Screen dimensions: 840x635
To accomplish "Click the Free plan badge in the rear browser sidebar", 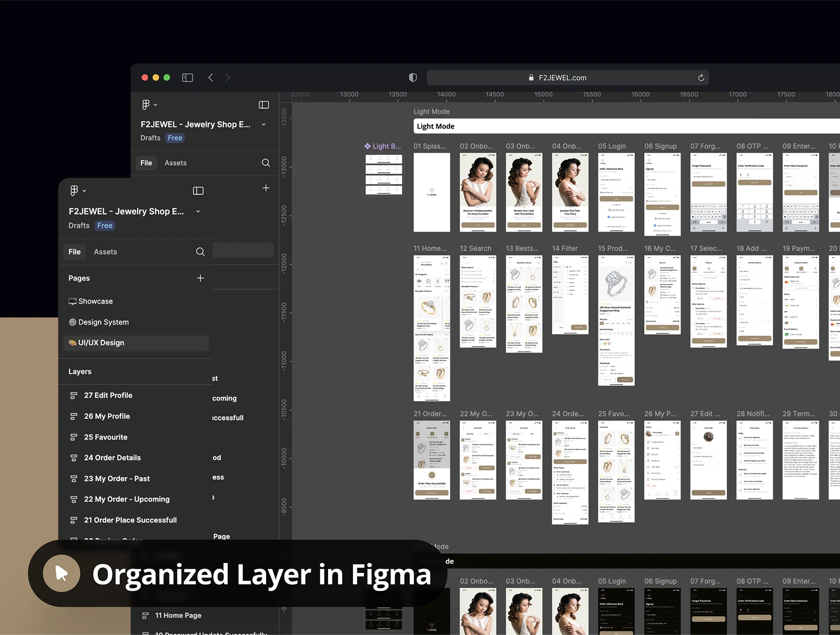I will [175, 138].
